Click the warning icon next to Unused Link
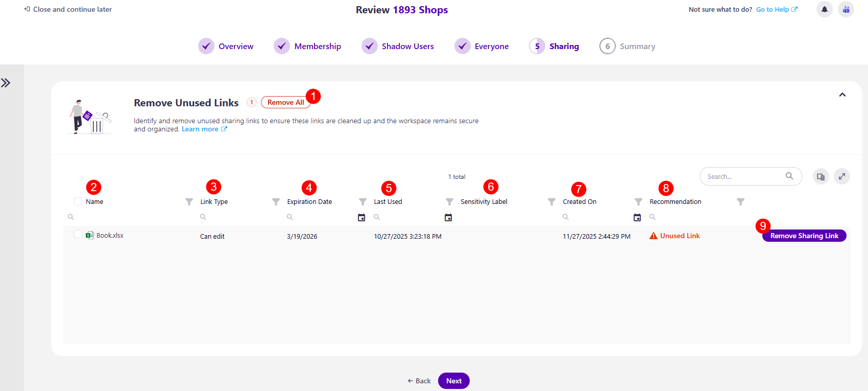Viewport: 868px width, 391px height. click(x=654, y=236)
